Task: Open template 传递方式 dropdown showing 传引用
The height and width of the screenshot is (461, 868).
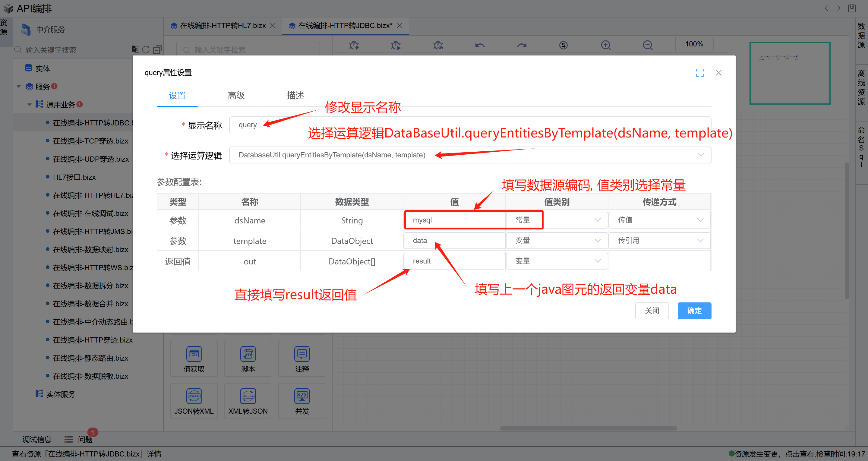Action: 659,241
